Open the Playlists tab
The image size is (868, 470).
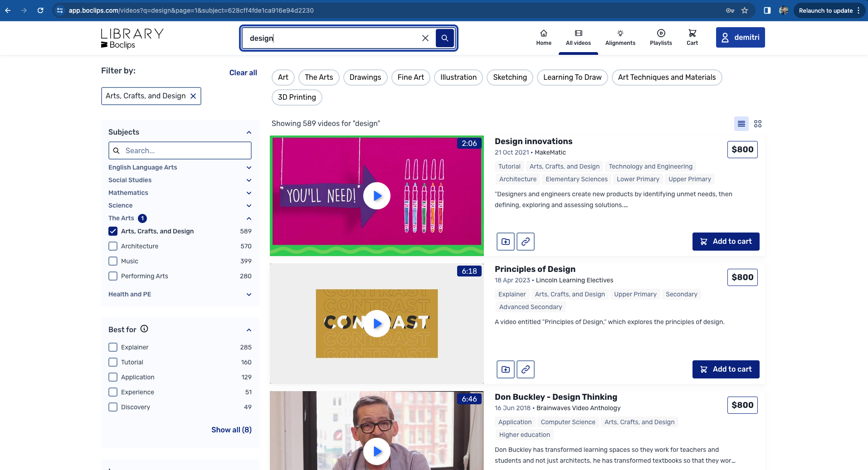pyautogui.click(x=661, y=38)
